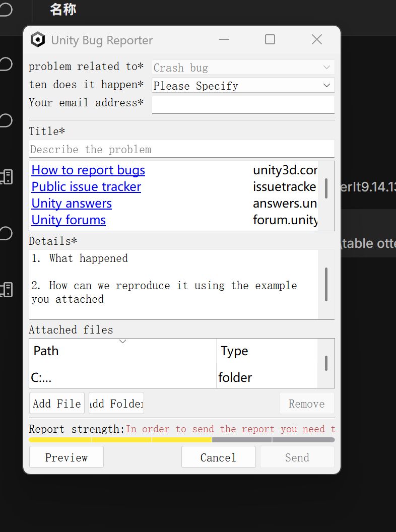Click the Unity Bug Reporter logo icon
Screen dimensions: 396x532
38,40
